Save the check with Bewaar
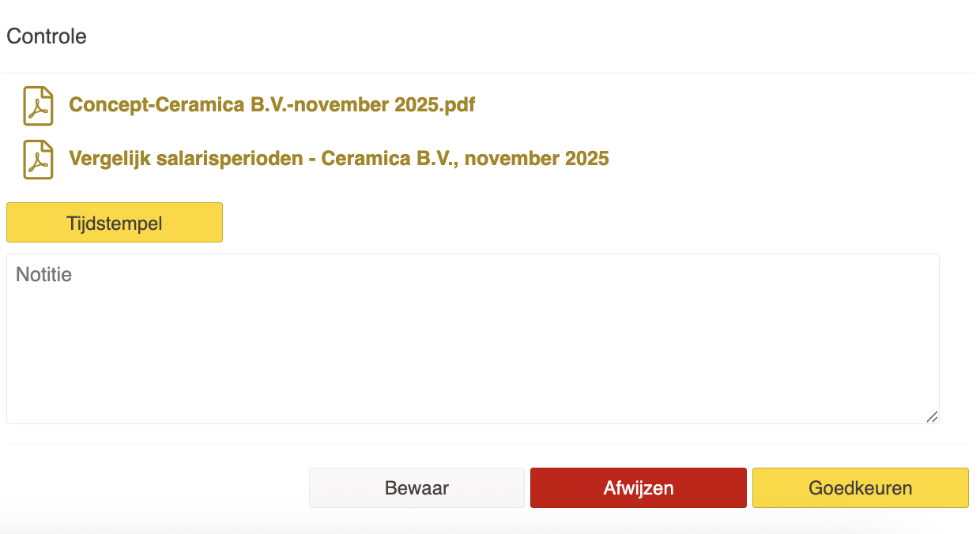This screenshot has height=534, width=980. tap(416, 487)
